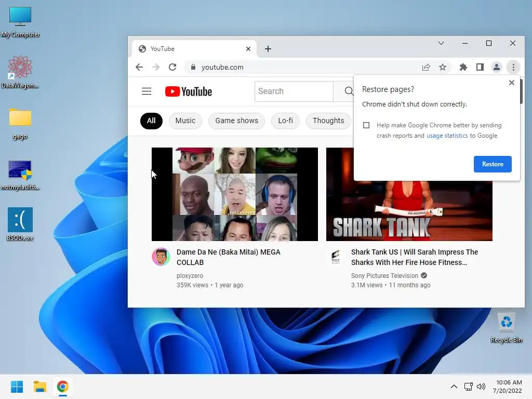Open the Windows Start button
Viewport: 532px width, 399px height.
(17, 387)
